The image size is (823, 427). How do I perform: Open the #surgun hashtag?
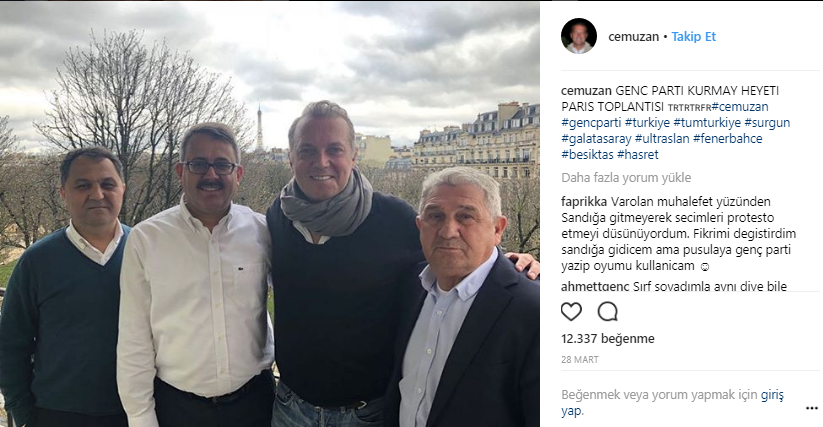point(767,123)
